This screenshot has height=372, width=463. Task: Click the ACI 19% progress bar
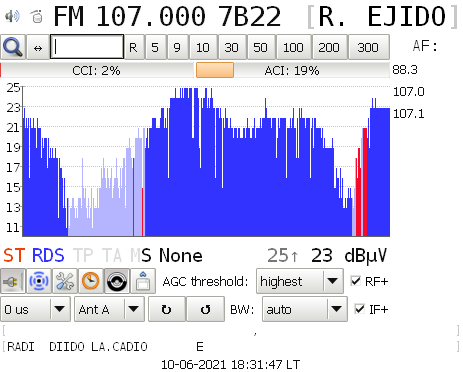[x=293, y=70]
